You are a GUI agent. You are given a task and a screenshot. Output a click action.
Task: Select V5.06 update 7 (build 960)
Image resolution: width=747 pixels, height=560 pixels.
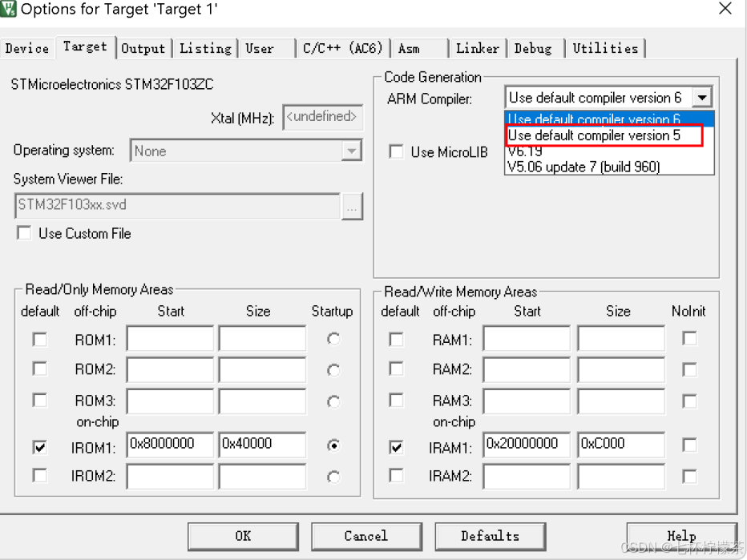tap(609, 167)
